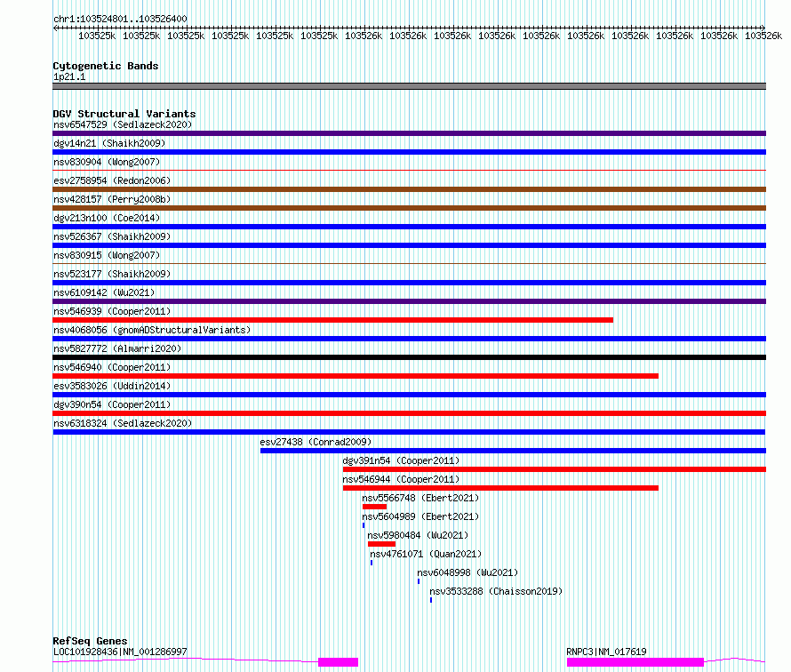Select dgv391n54 (Cooper2011) label
The height and width of the screenshot is (672, 791).
tap(401, 460)
